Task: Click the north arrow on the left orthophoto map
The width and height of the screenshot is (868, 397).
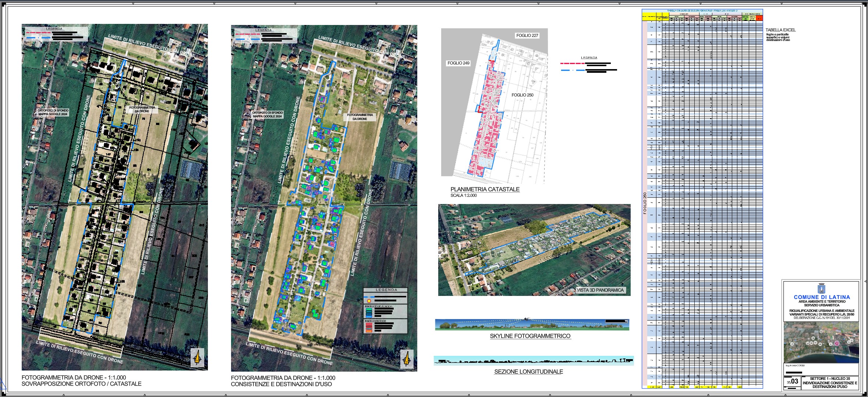Action: 197,357
